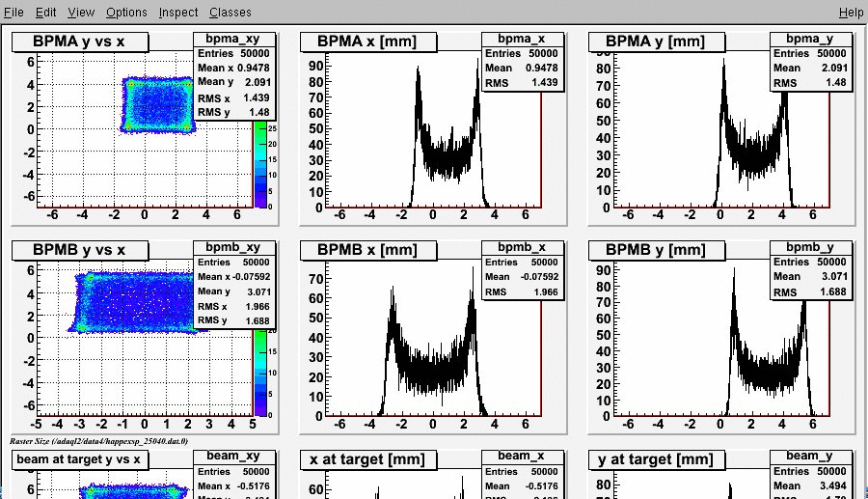Click 'Mean 2.091' in bpma_y stats

click(810, 68)
